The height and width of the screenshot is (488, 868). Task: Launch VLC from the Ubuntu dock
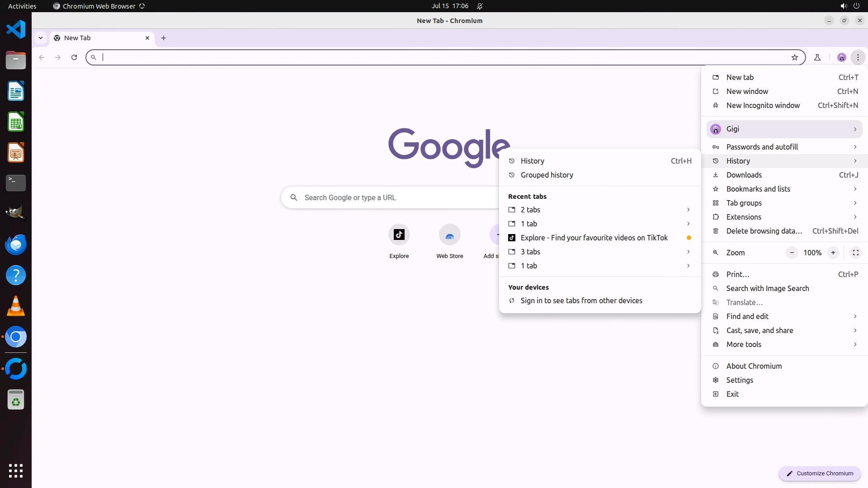16,306
